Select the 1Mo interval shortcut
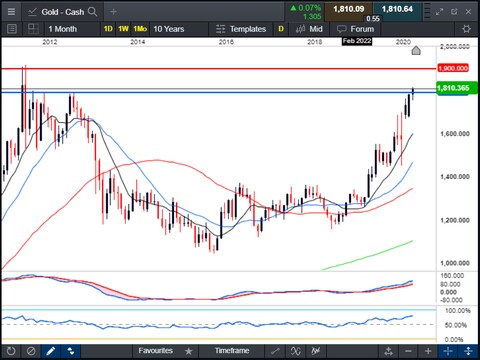The image size is (480, 360). coord(140,29)
